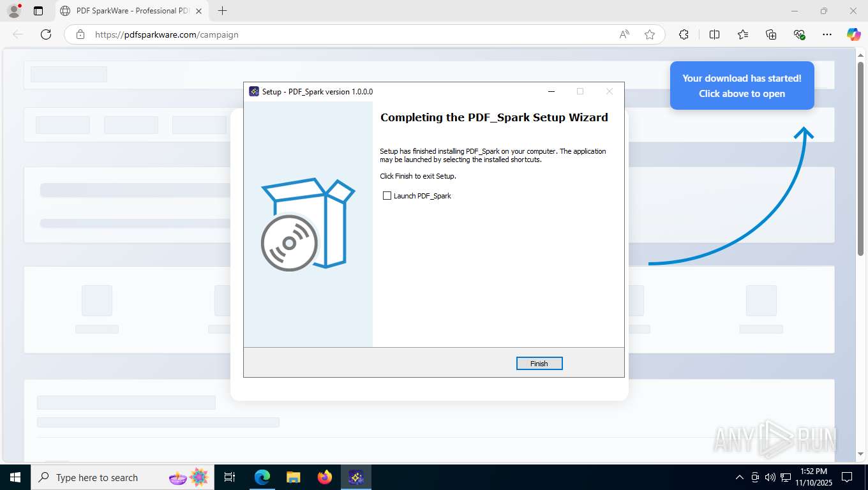The height and width of the screenshot is (490, 868).
Task: Open Task View on the taskbar
Action: point(230,477)
